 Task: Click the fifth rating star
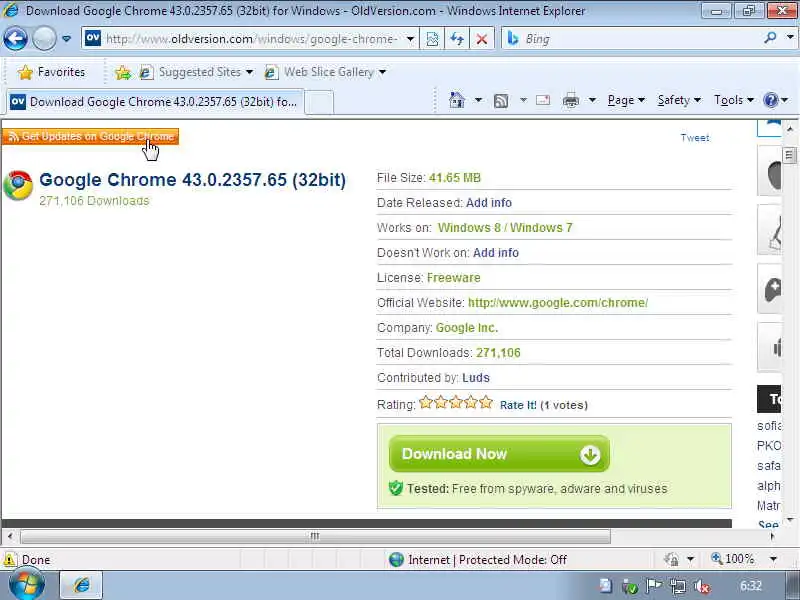point(486,403)
